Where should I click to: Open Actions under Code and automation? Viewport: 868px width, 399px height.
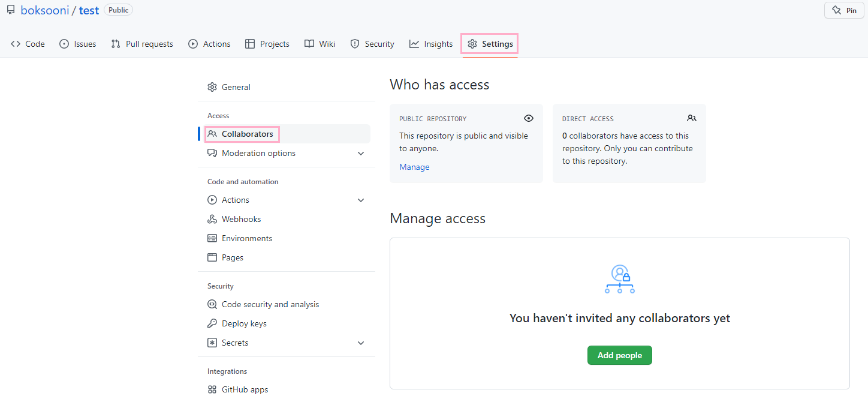point(284,200)
